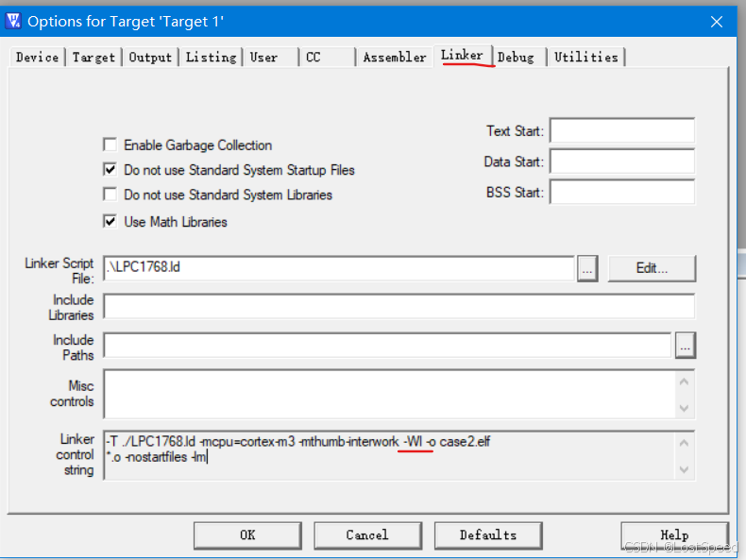The width and height of the screenshot is (746, 560).
Task: Click Misc controls scroll down arrow
Action: [685, 408]
